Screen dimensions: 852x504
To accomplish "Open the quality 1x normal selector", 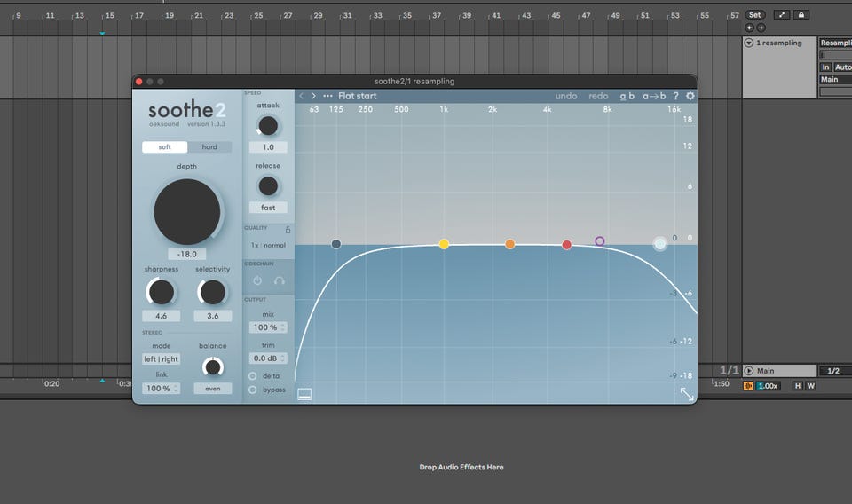I will tap(268, 246).
